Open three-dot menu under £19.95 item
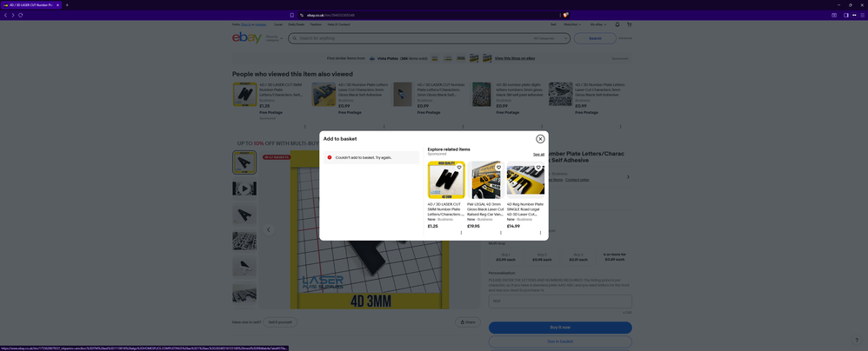The image size is (868, 351). pos(501,233)
